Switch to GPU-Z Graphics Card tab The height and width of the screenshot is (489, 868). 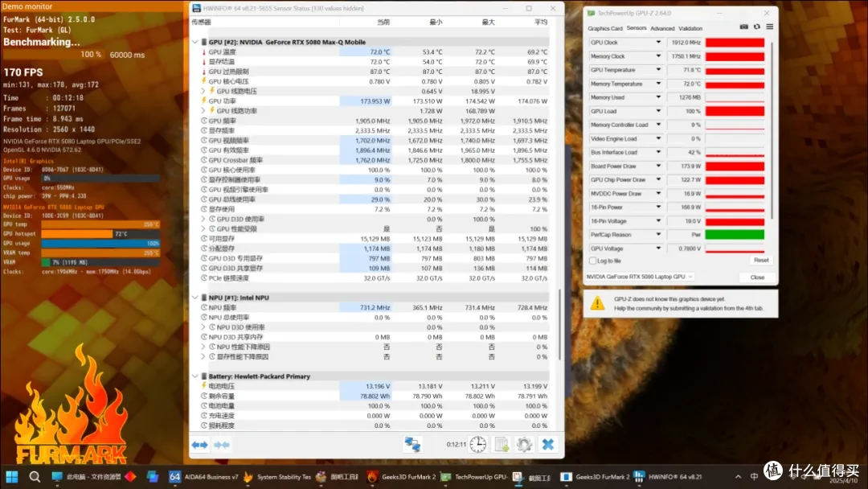[605, 28]
